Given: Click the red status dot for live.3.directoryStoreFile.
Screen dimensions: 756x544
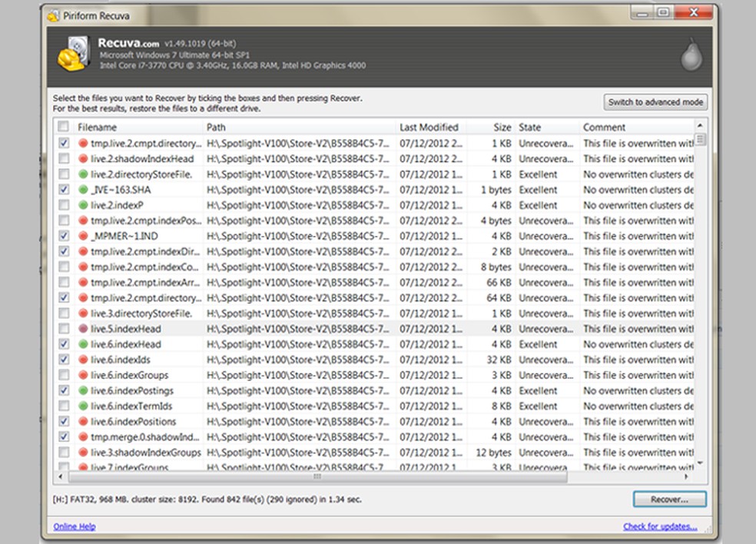Looking at the screenshot, I should click(83, 313).
